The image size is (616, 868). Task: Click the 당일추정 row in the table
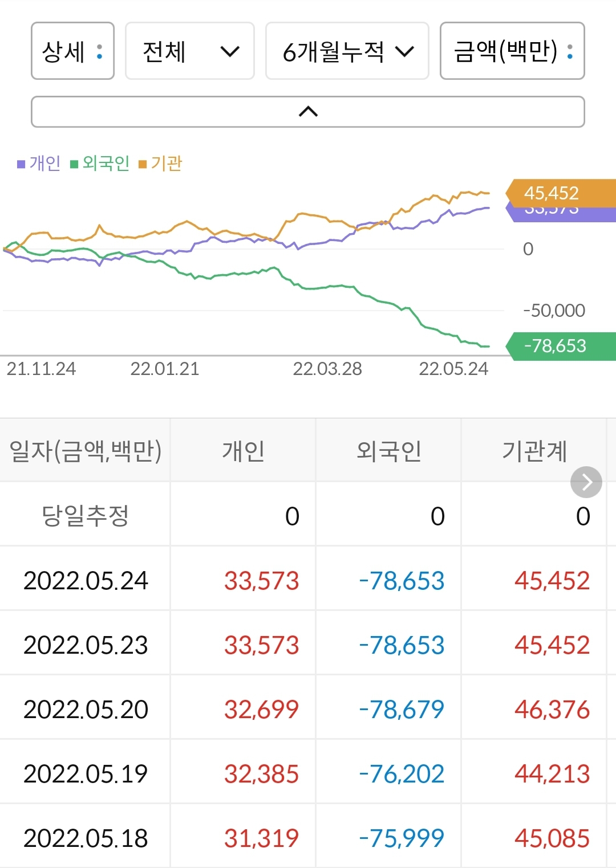(x=84, y=514)
